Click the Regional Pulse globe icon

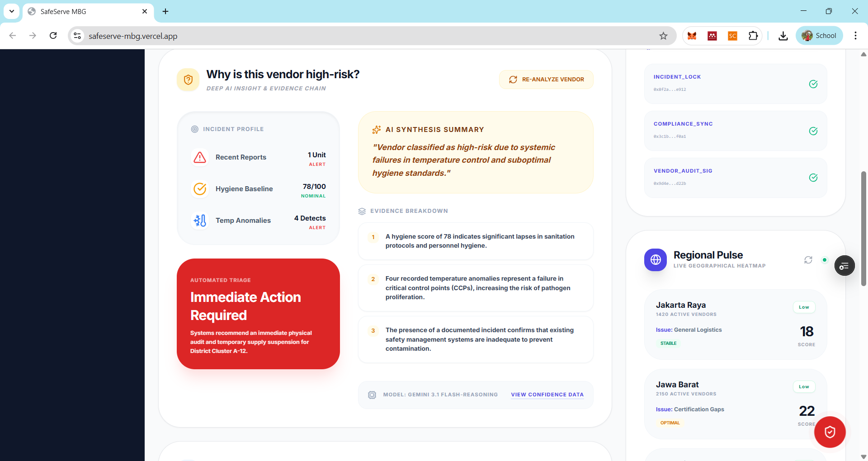click(656, 260)
